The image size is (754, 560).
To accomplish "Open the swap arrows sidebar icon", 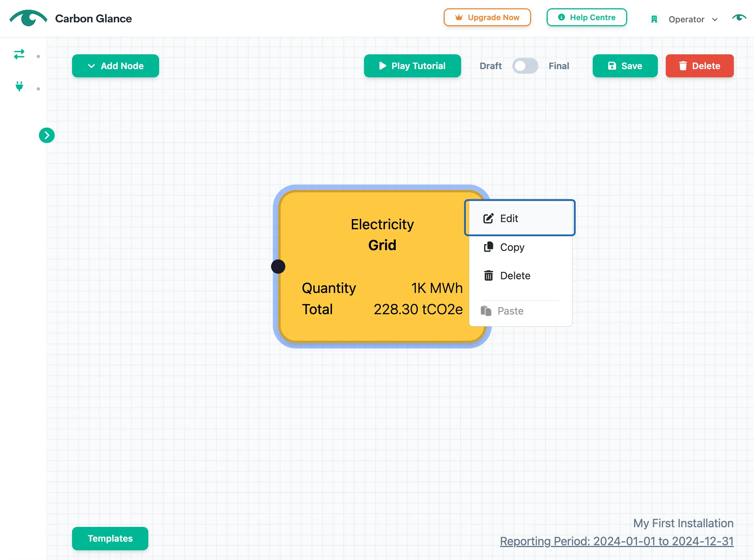I will (19, 54).
